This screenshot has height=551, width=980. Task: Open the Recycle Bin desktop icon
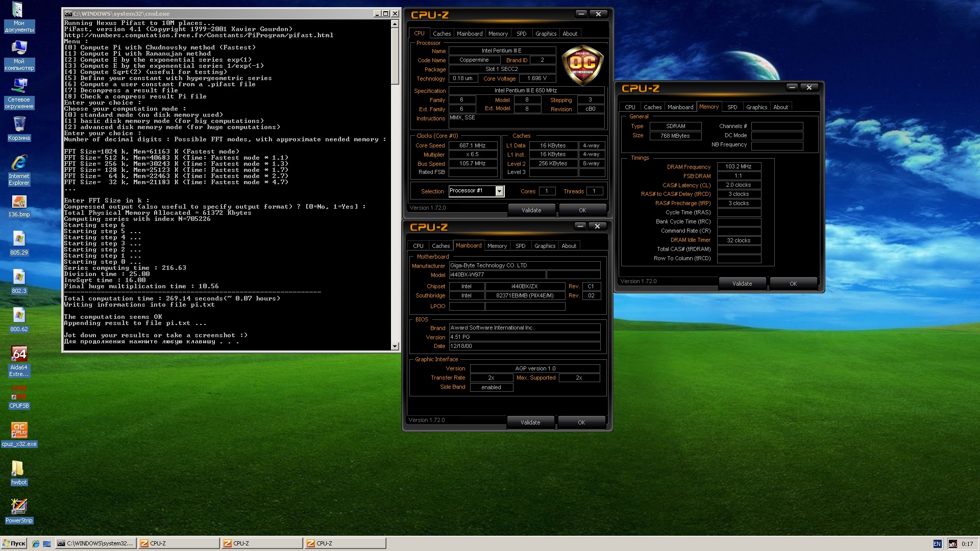[19, 128]
